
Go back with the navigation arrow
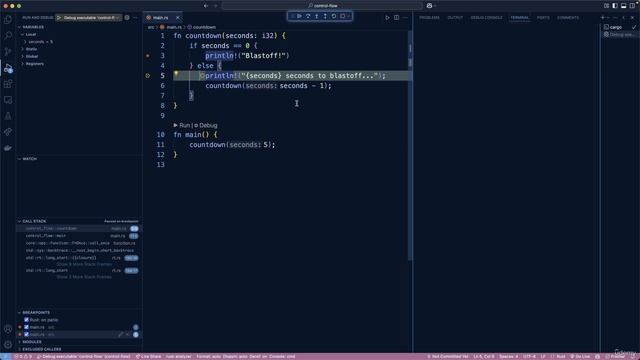(x=206, y=6)
